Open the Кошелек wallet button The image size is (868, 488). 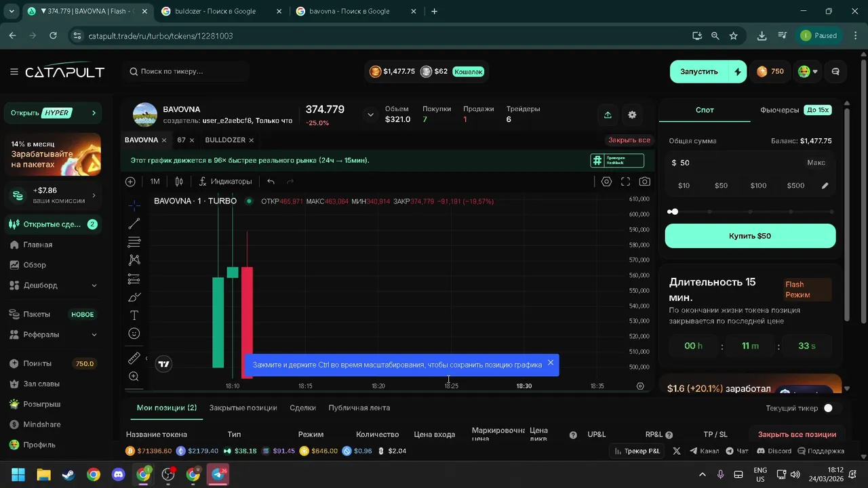(x=468, y=71)
